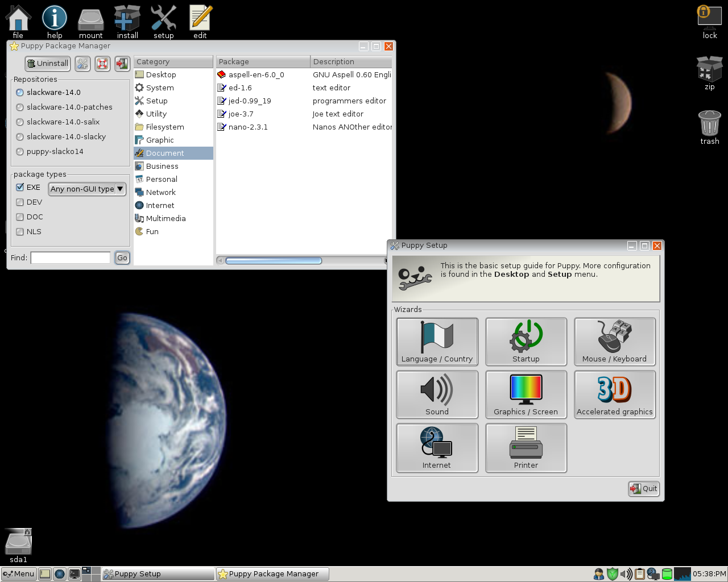Open the Mouse / Keyboard wizard
Screen dimensions: 728x582
pyautogui.click(x=615, y=342)
